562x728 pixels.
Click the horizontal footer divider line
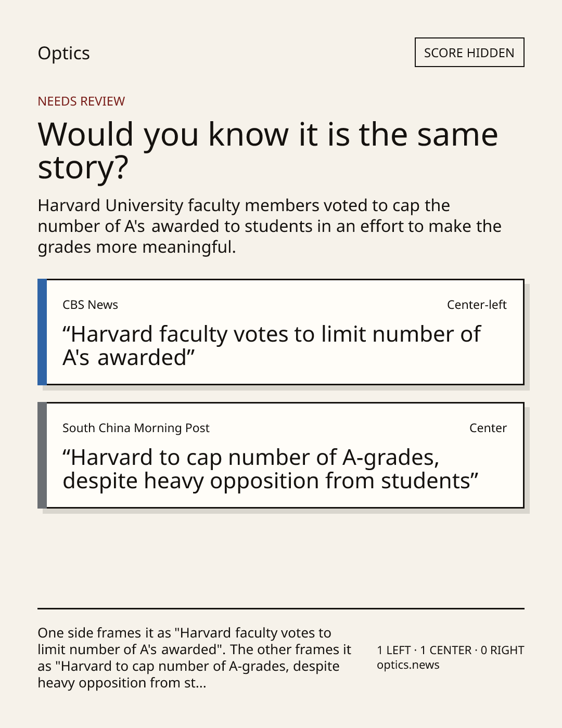[x=281, y=608]
